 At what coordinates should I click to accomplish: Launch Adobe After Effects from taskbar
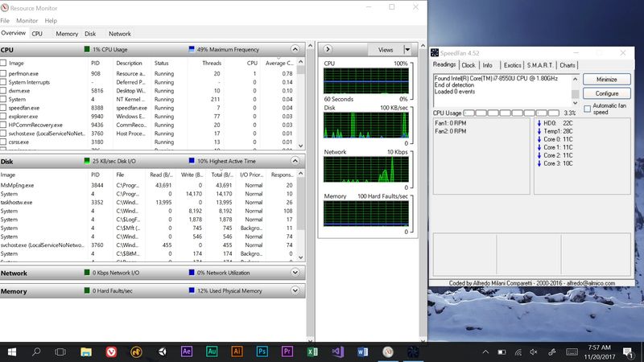[187, 352]
